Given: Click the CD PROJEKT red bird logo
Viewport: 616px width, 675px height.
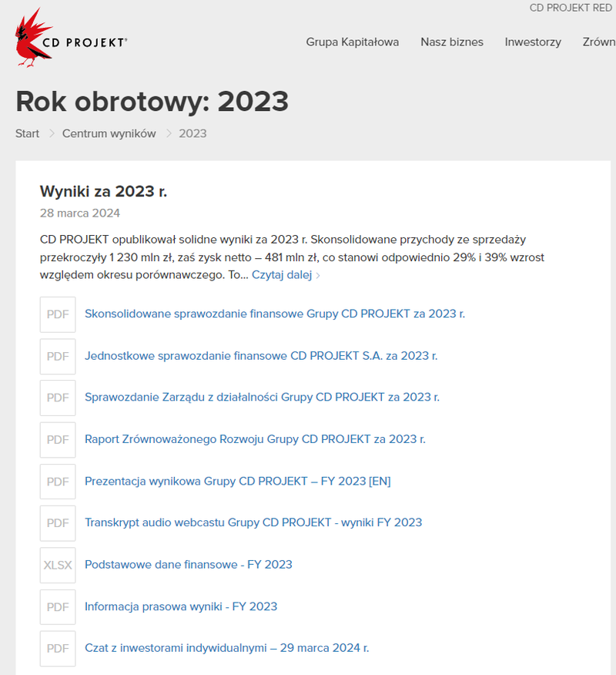Looking at the screenshot, I should pyautogui.click(x=33, y=39).
